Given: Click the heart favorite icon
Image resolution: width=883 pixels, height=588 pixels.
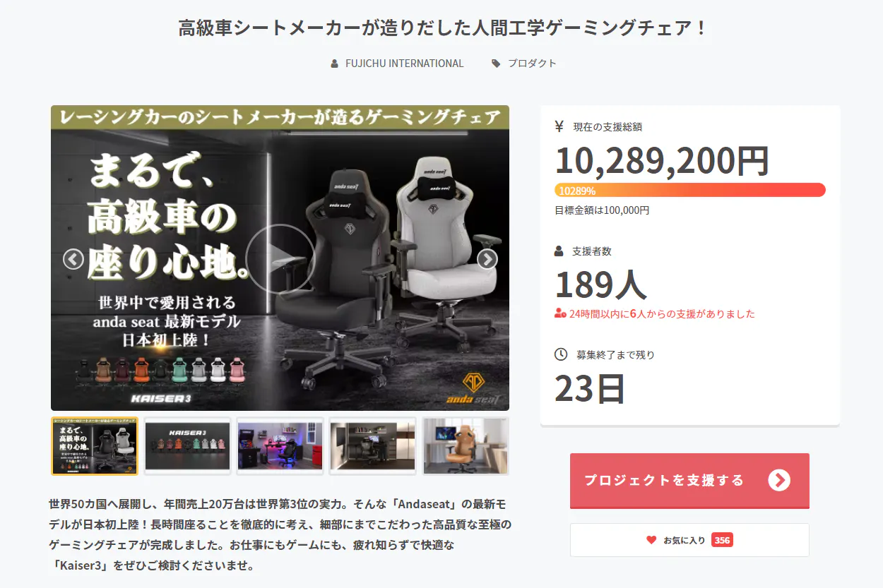Looking at the screenshot, I should pos(651,540).
